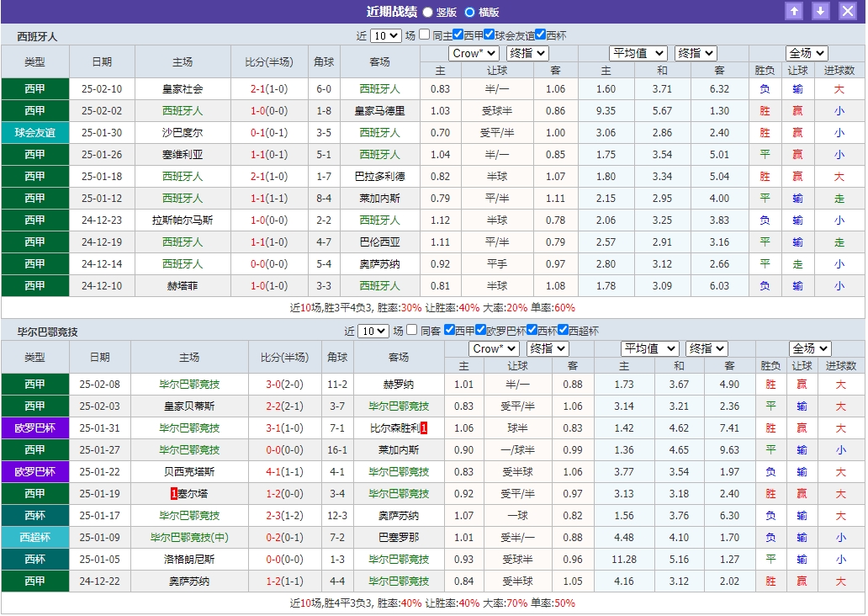Open the 平均值 dropdown

pyautogui.click(x=638, y=52)
